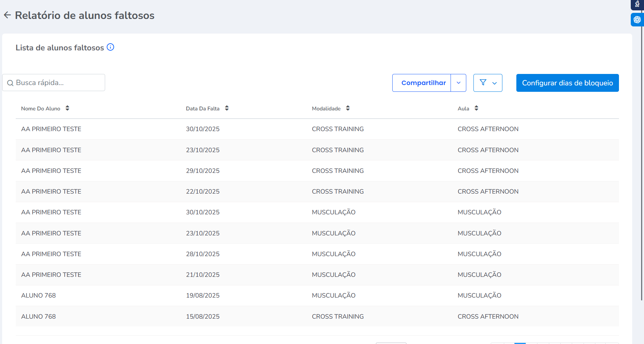
Task: Select the ALUNO 768 row dated 19/08/2025
Action: (202, 295)
